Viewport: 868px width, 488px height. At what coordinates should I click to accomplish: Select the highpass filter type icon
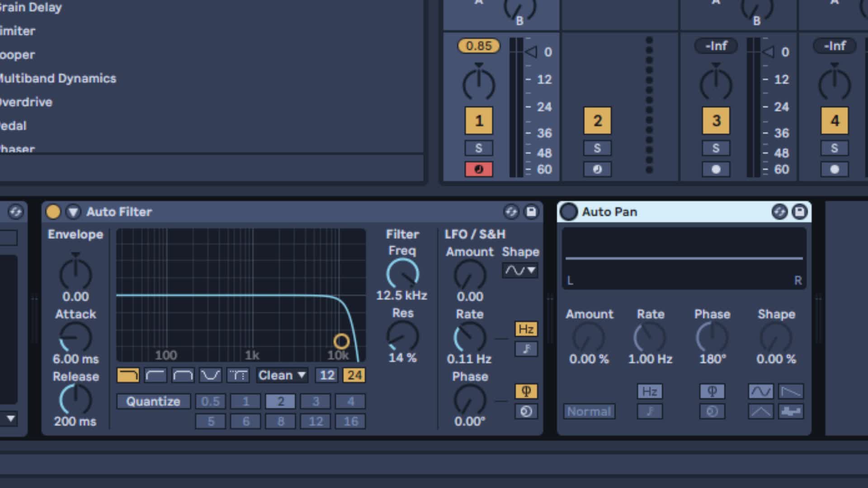pos(155,375)
